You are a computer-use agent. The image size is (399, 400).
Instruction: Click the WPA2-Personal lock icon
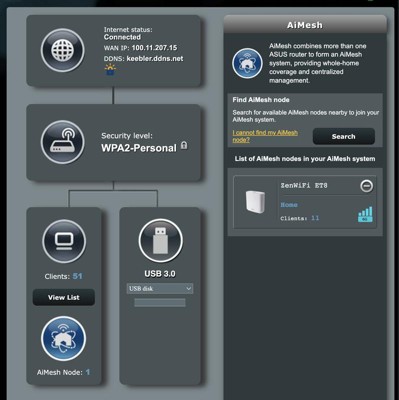(x=184, y=145)
